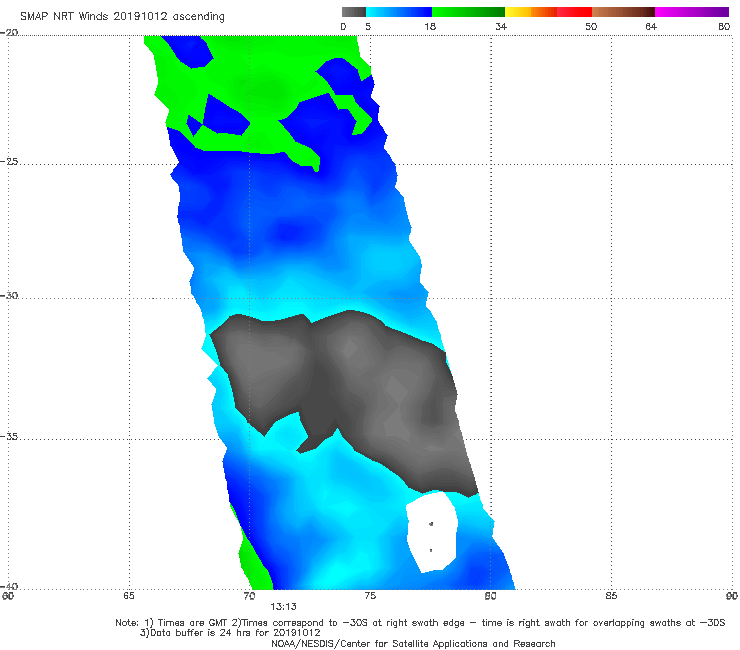
Task: Click the '64' label under the color scale
Action: (651, 26)
